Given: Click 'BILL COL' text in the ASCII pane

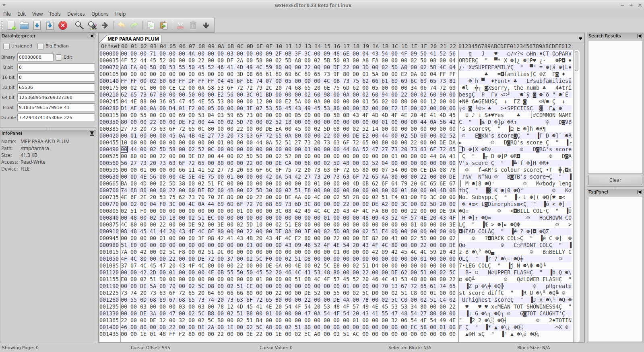Looking at the screenshot, I should point(530,211).
